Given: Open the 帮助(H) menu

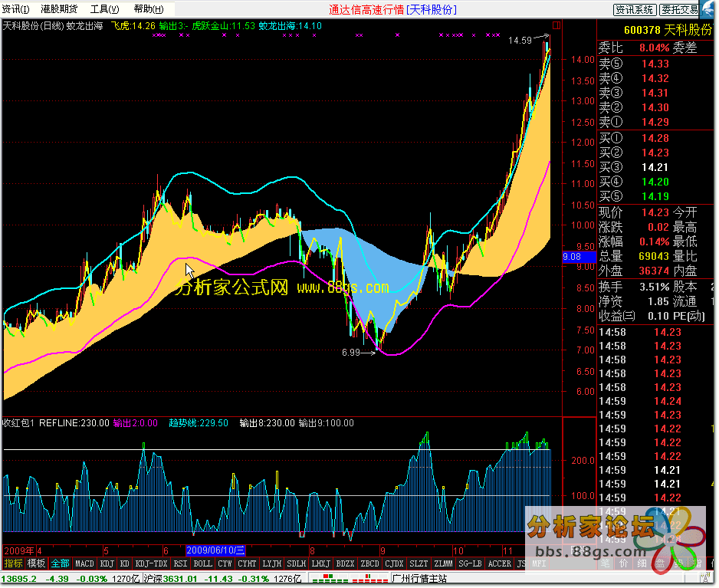Looking at the screenshot, I should pos(149,8).
